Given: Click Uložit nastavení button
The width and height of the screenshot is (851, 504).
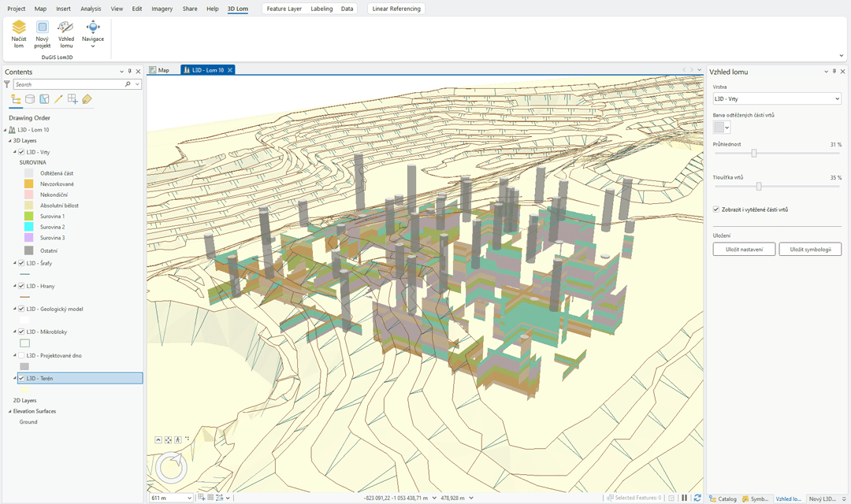Looking at the screenshot, I should 744,249.
